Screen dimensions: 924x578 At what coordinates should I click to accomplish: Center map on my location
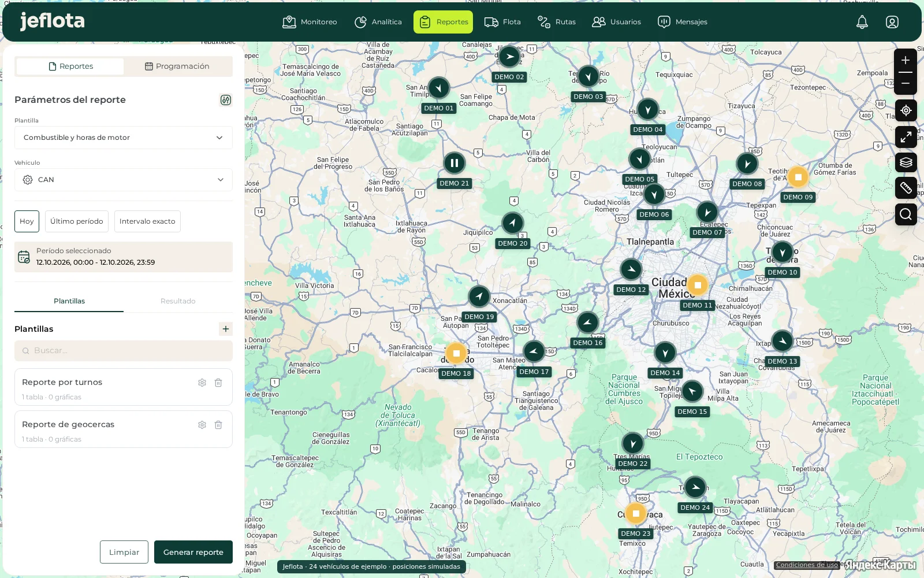click(x=906, y=110)
